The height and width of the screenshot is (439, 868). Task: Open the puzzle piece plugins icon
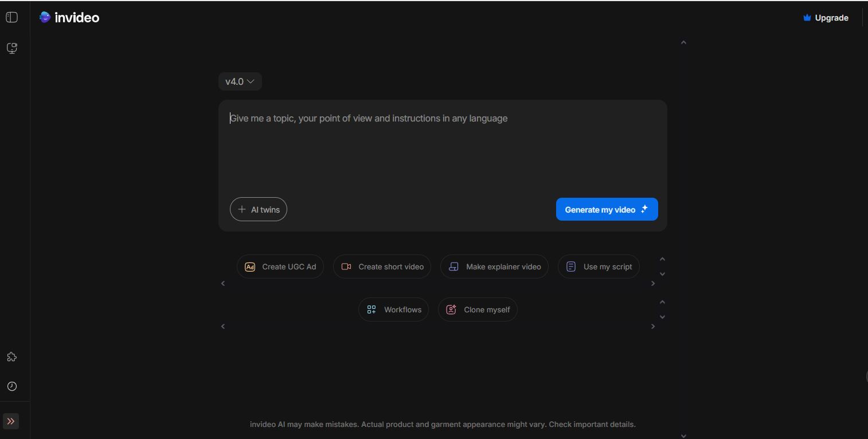(x=11, y=357)
